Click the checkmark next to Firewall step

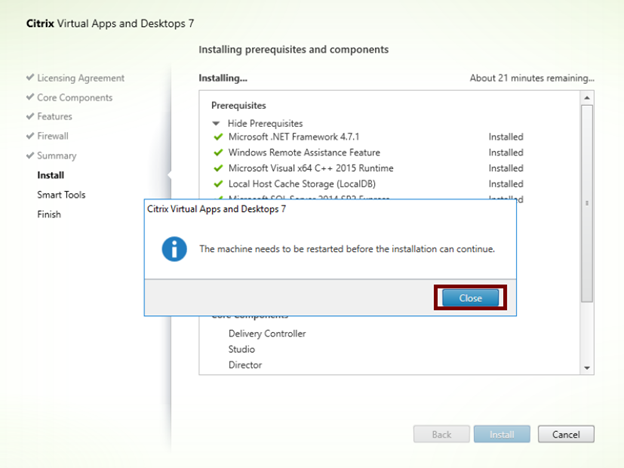30,136
